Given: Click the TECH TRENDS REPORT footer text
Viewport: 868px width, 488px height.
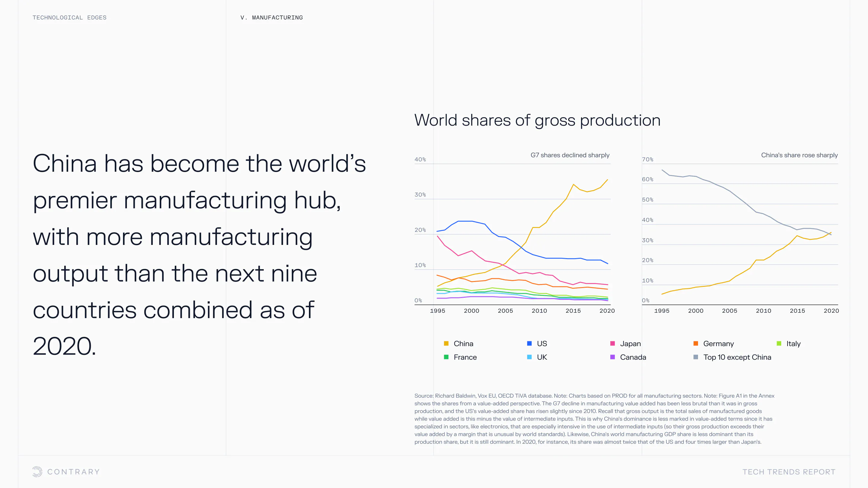Looking at the screenshot, I should [789, 472].
